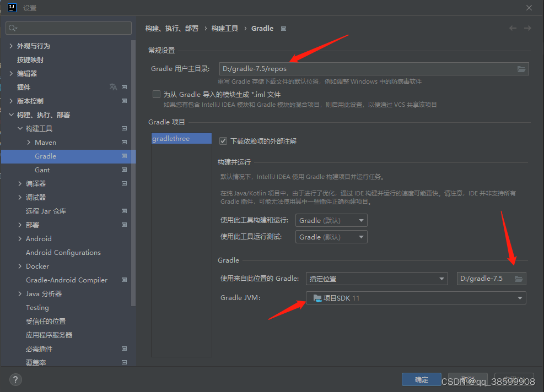
Task: Expand Java 分析器 tree node
Action: click(x=20, y=293)
